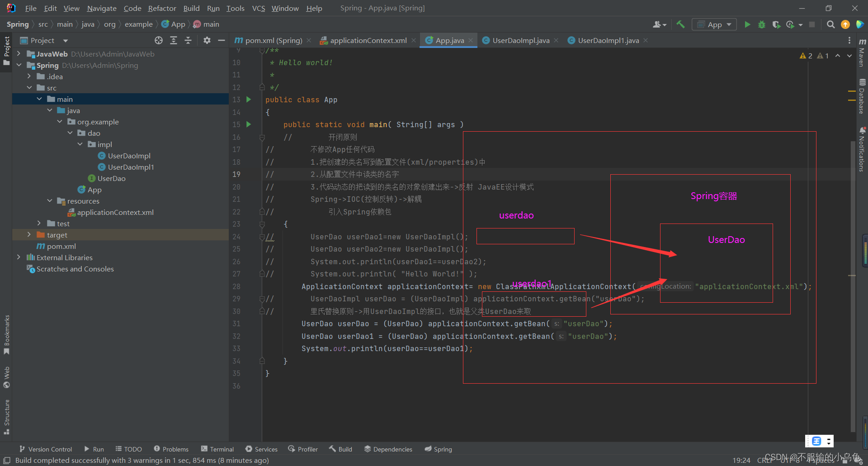Open Terminal tool window
The width and height of the screenshot is (868, 466).
[217, 449]
